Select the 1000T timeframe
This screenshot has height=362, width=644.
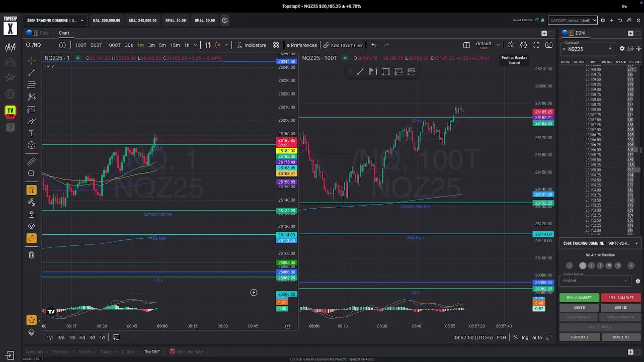tap(113, 45)
